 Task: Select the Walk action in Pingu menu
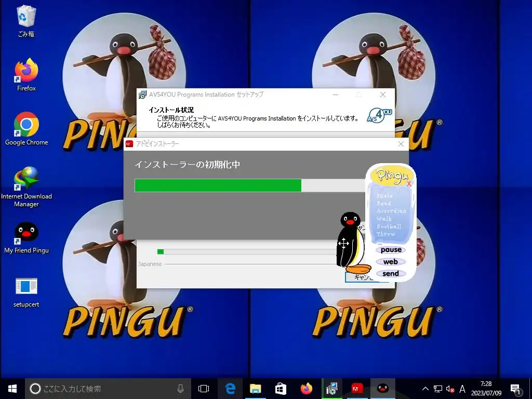[x=384, y=219]
